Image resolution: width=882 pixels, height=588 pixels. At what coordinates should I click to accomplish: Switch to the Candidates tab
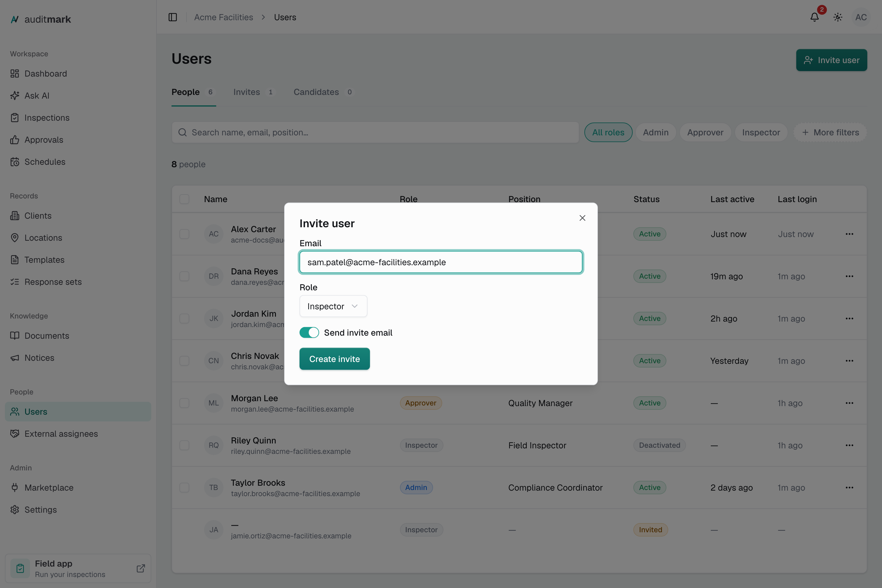pyautogui.click(x=324, y=92)
